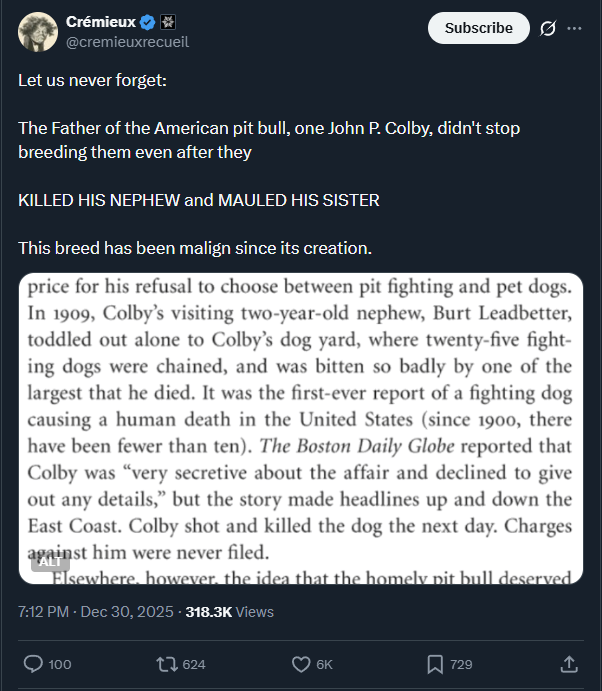Click the Crémieux display name

(x=100, y=22)
